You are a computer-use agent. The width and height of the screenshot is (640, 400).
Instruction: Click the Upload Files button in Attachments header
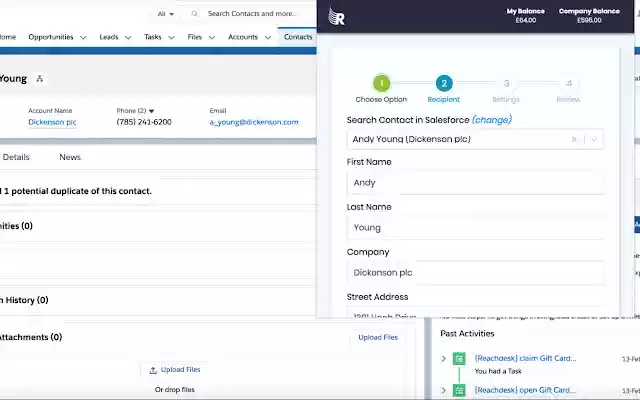pos(378,338)
